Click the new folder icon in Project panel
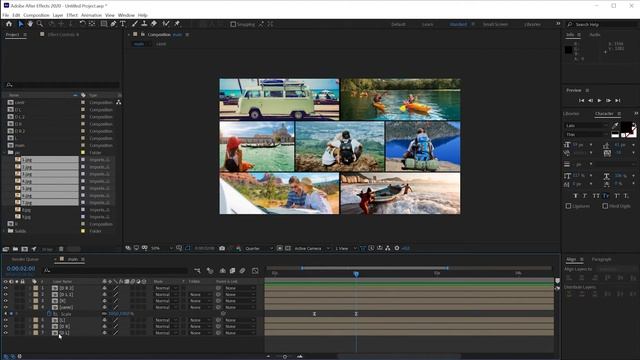 point(15,249)
